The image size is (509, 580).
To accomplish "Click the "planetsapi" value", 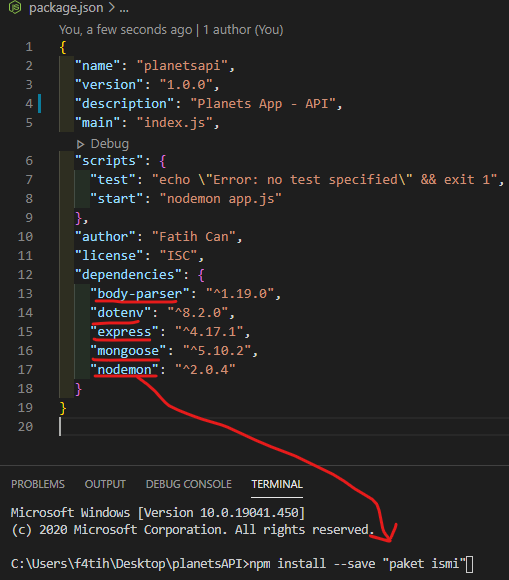I will (x=182, y=66).
